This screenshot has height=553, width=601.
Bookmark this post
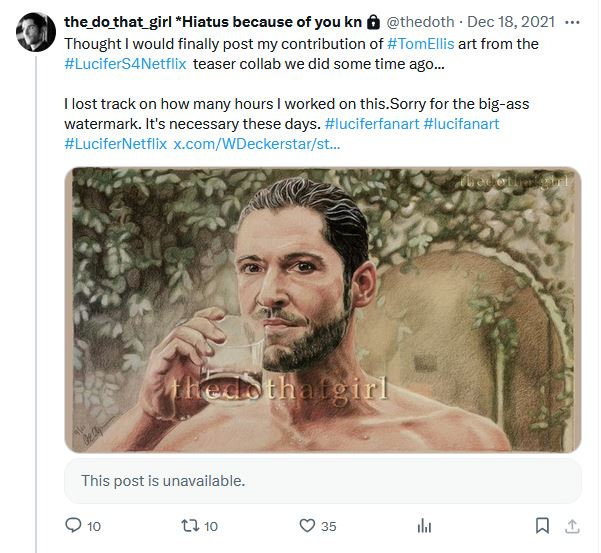coord(541,525)
